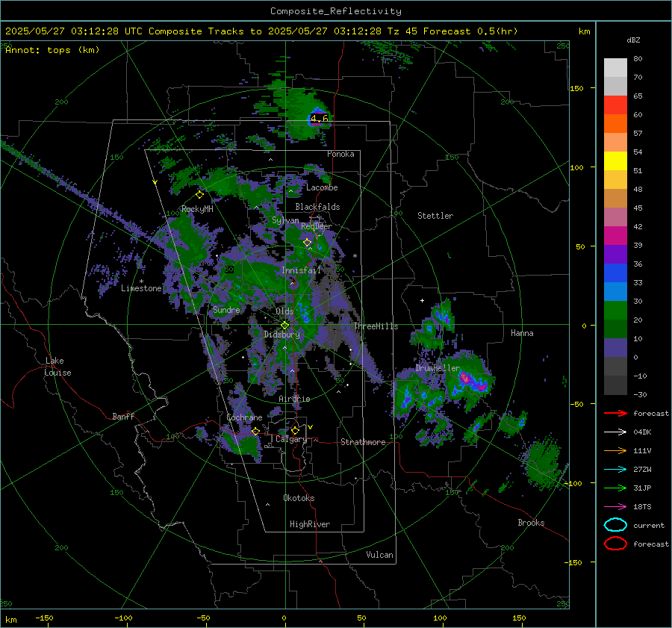Click the yellow diamond marker above Calgary
The image size is (672, 628).
point(295,430)
